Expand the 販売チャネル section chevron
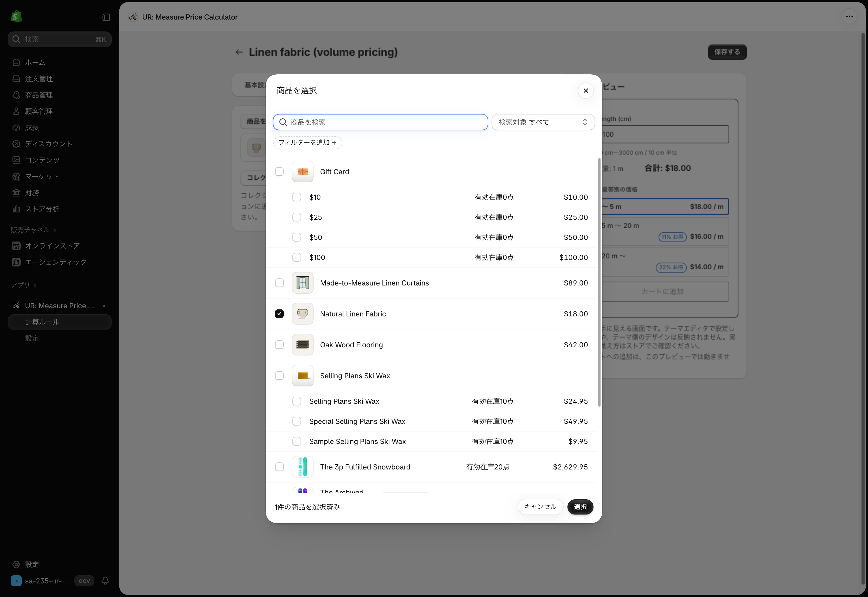The width and height of the screenshot is (868, 597). coord(55,230)
